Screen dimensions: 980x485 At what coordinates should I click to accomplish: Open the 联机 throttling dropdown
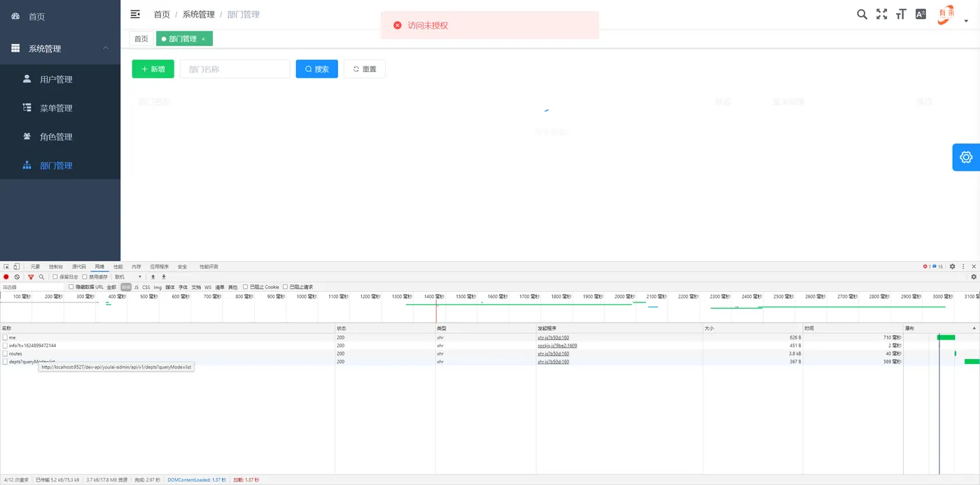pos(128,276)
